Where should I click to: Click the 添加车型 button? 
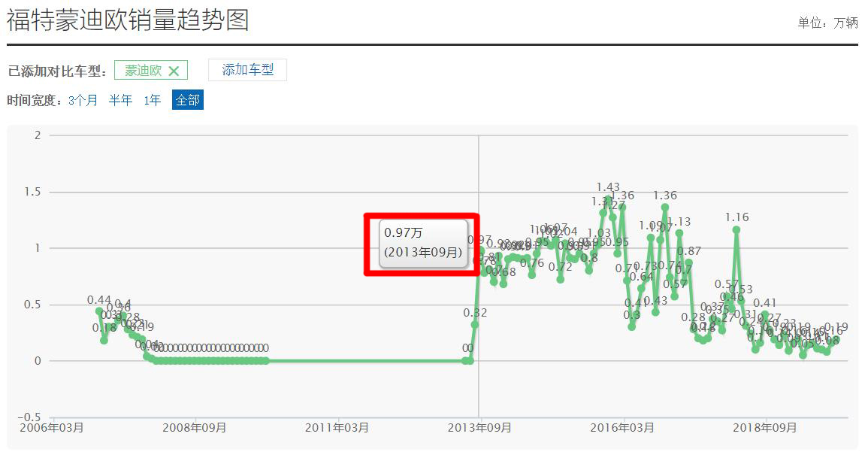point(247,70)
